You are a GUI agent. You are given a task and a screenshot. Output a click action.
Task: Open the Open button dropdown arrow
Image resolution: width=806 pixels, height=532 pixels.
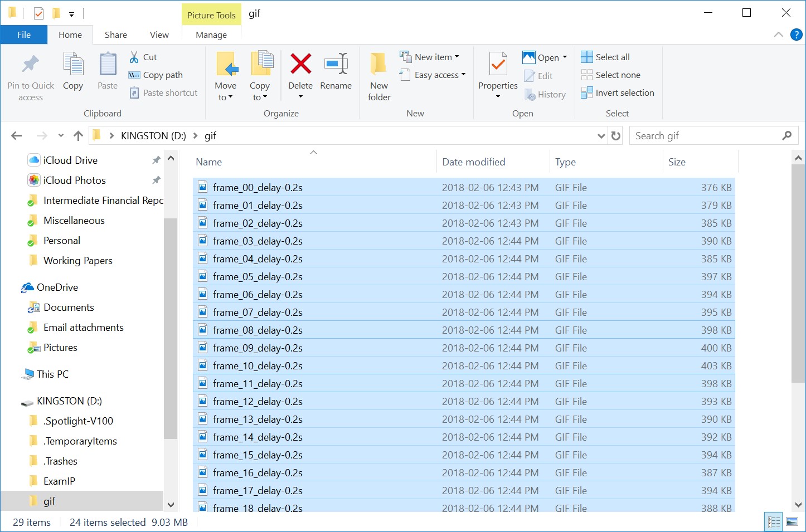click(x=565, y=57)
